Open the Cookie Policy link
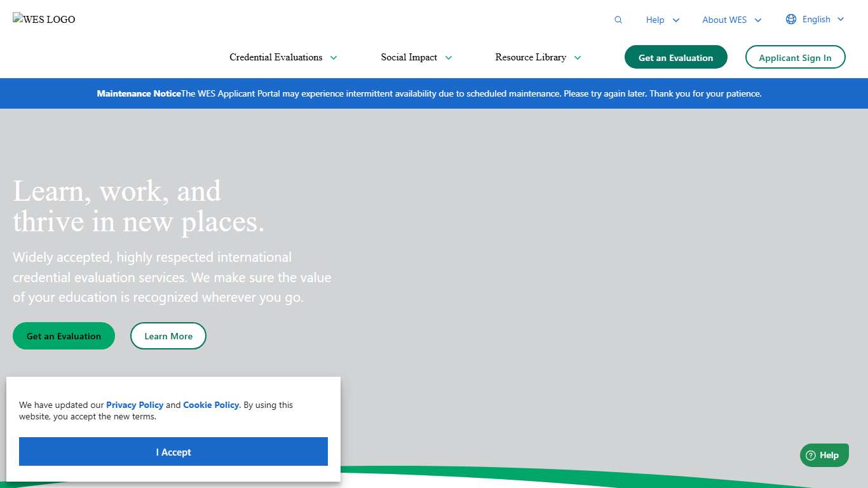 211,405
